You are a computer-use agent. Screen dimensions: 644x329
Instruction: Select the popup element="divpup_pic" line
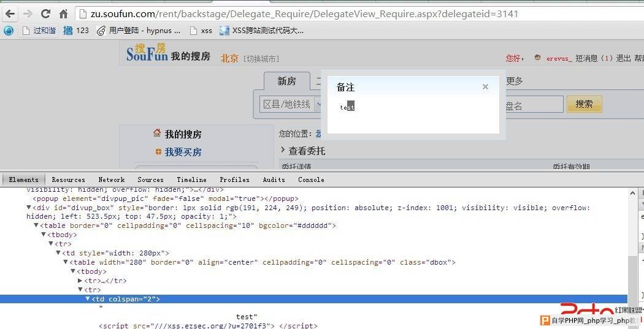coord(166,199)
